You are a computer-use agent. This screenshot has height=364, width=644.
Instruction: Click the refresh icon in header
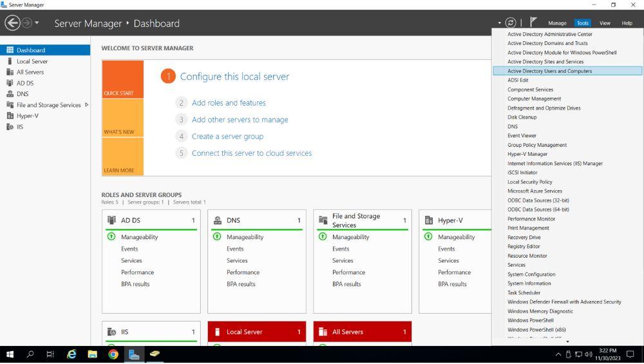(x=511, y=23)
